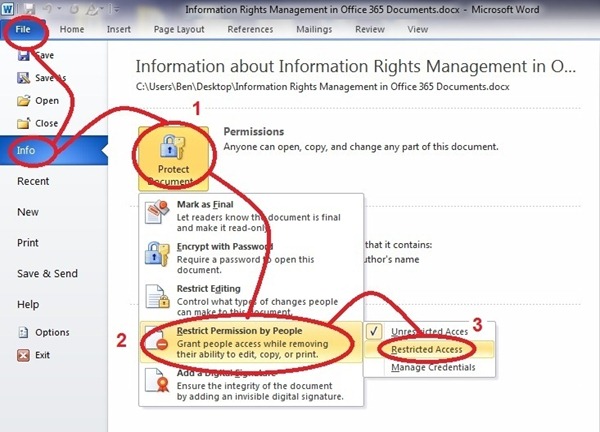Click the Options page icon in sidebar

(23, 332)
